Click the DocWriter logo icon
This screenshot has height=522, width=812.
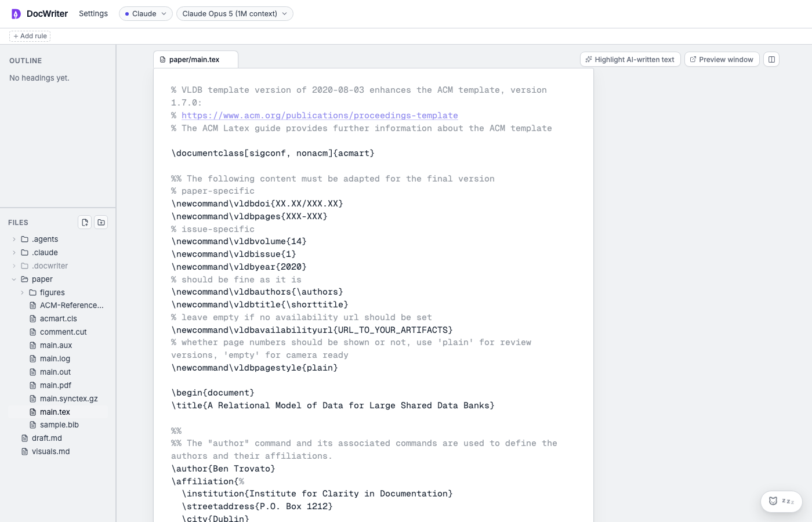click(x=16, y=14)
